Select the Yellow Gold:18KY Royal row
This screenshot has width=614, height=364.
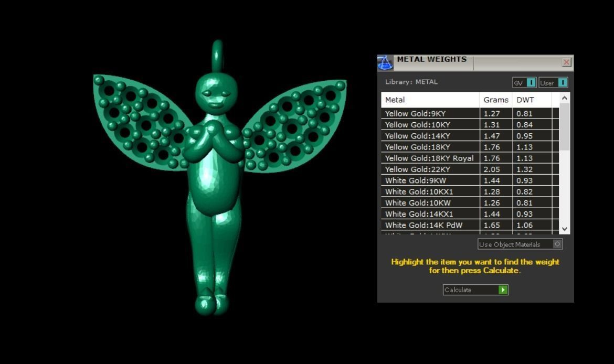(470, 158)
